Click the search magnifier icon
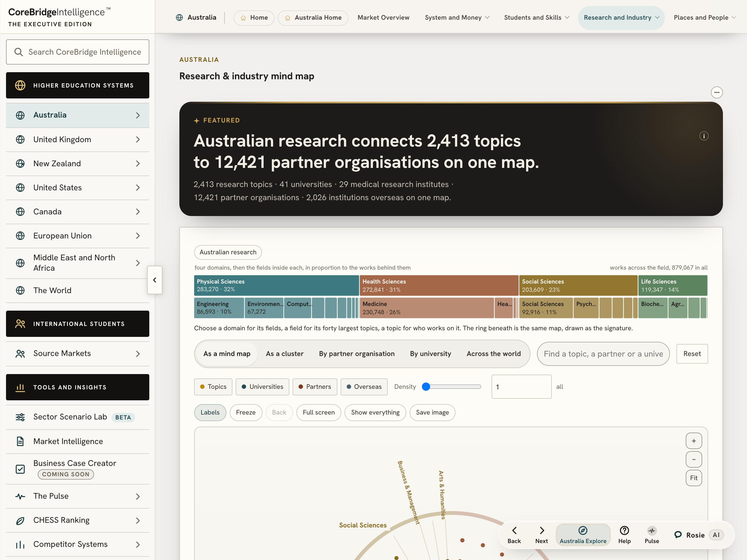The height and width of the screenshot is (560, 747). [x=19, y=52]
